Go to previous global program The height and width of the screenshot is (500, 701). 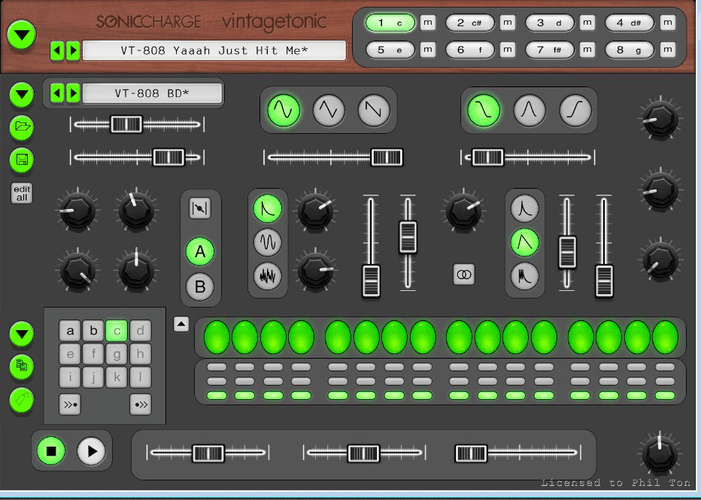tap(57, 51)
